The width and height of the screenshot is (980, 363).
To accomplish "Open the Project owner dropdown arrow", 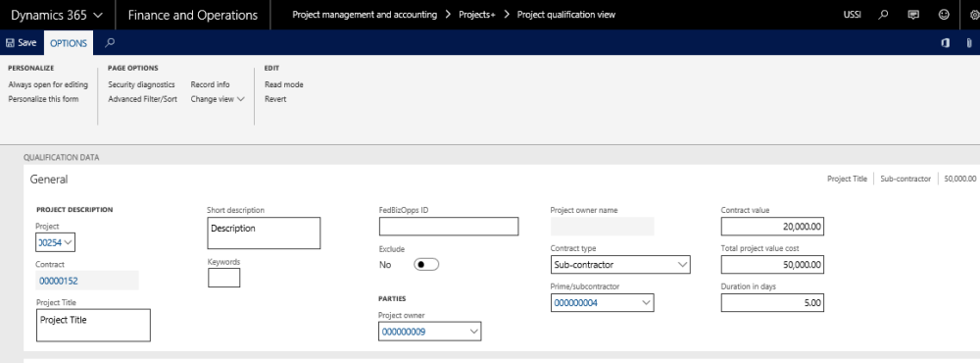I will [473, 332].
